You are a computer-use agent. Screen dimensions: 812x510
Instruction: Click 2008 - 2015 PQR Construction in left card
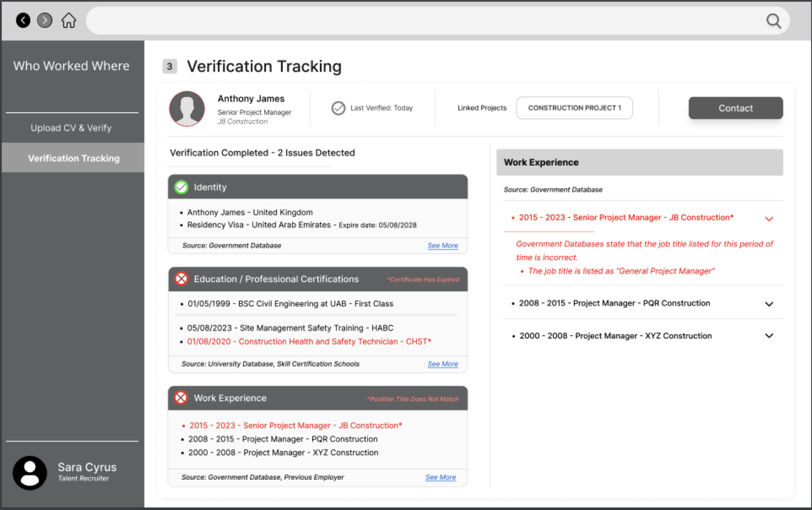pyautogui.click(x=283, y=439)
